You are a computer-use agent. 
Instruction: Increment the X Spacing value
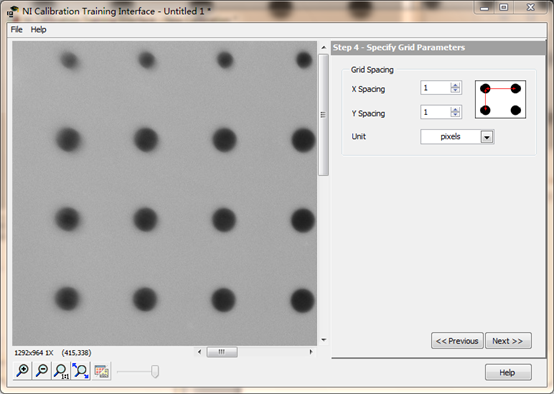coord(455,85)
